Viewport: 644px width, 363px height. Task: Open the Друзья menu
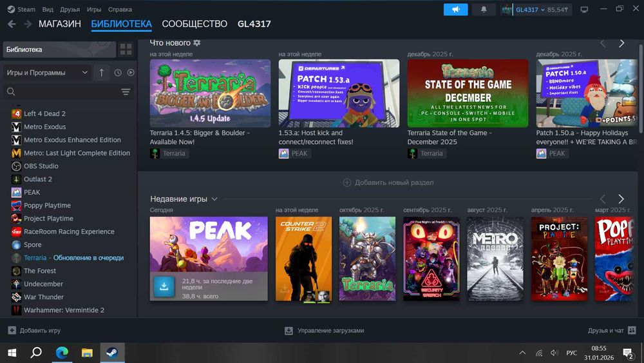[70, 9]
